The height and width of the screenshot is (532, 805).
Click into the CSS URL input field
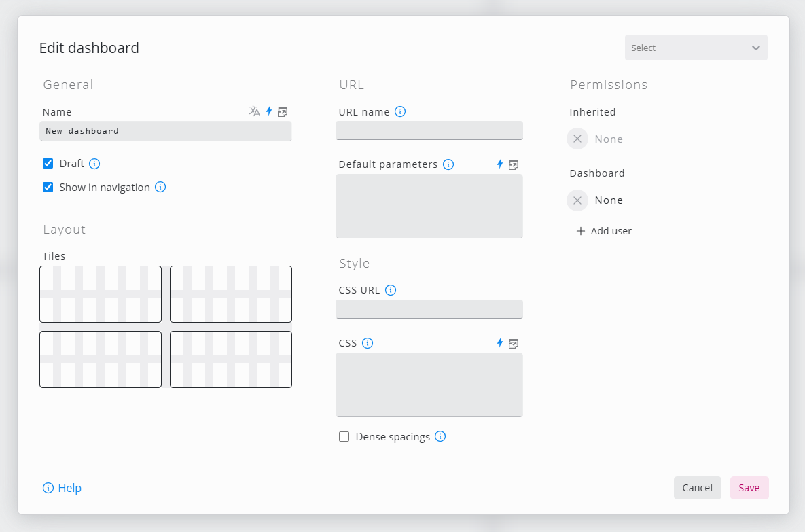(x=429, y=309)
